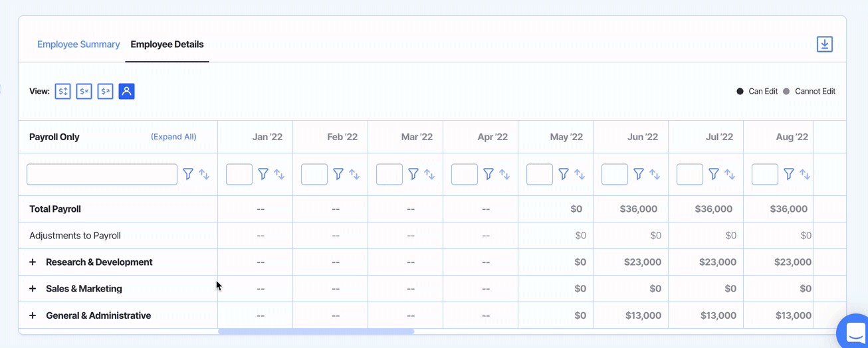The image size is (868, 348).
Task: Sort the Mar '22 column
Action: pos(429,175)
